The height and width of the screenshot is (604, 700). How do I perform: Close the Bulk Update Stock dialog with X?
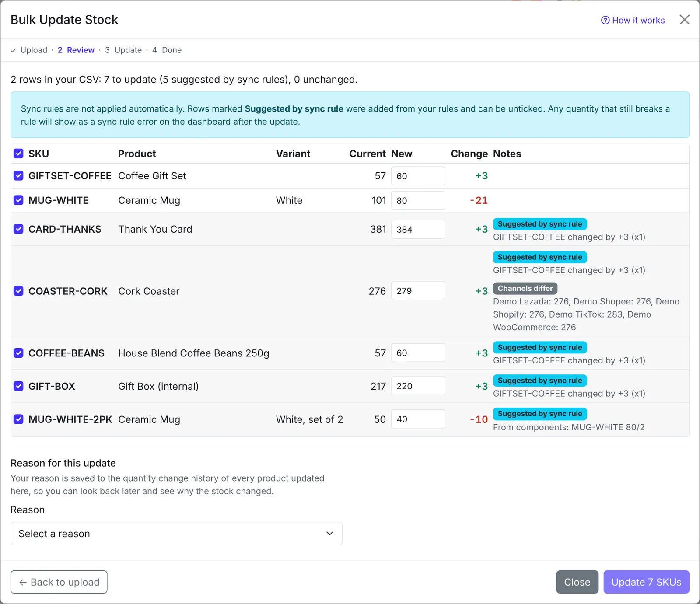coord(684,20)
